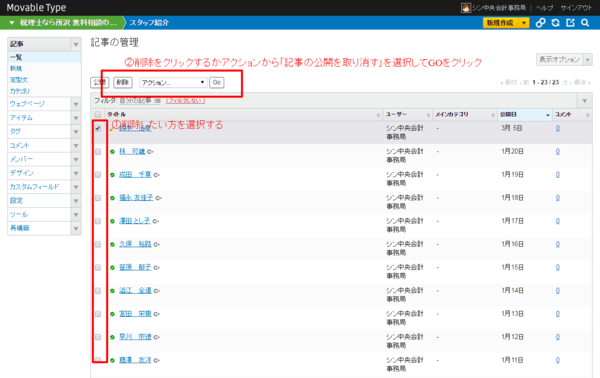Viewport: 600px width, 378px height.
Task: Uncheck the checked 3月5日 entry checkbox
Action: pyautogui.click(x=98, y=129)
